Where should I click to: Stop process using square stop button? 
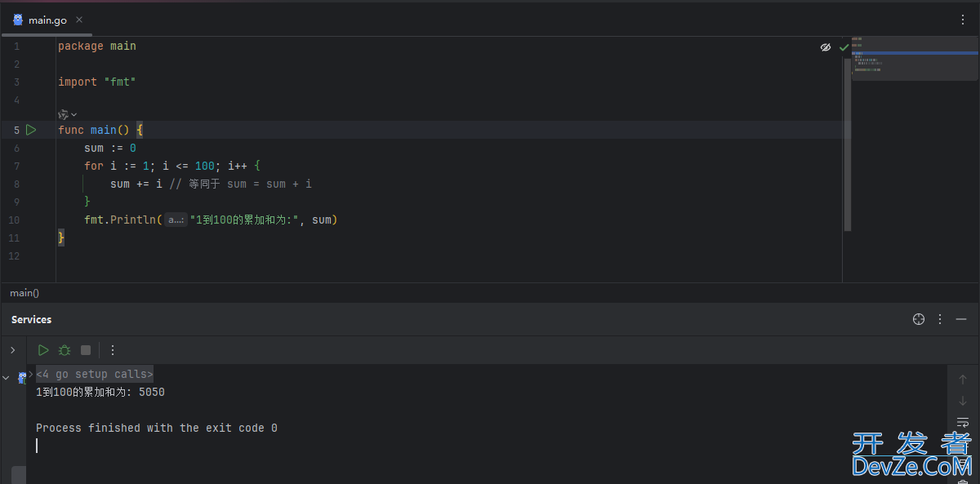[x=86, y=350]
